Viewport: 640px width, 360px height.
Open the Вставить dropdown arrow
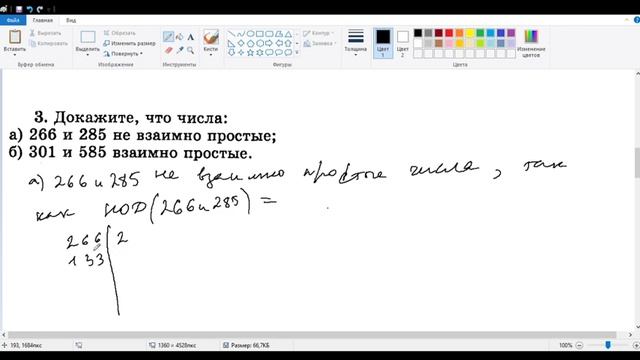pyautogui.click(x=15, y=55)
